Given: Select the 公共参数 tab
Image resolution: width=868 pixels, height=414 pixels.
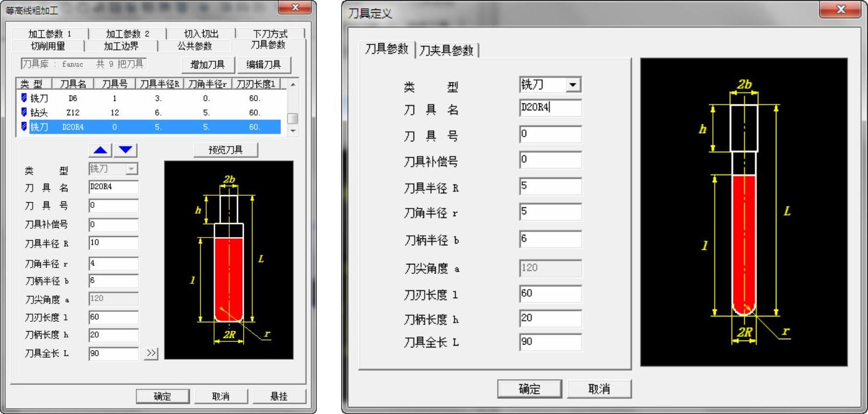Looking at the screenshot, I should (195, 46).
